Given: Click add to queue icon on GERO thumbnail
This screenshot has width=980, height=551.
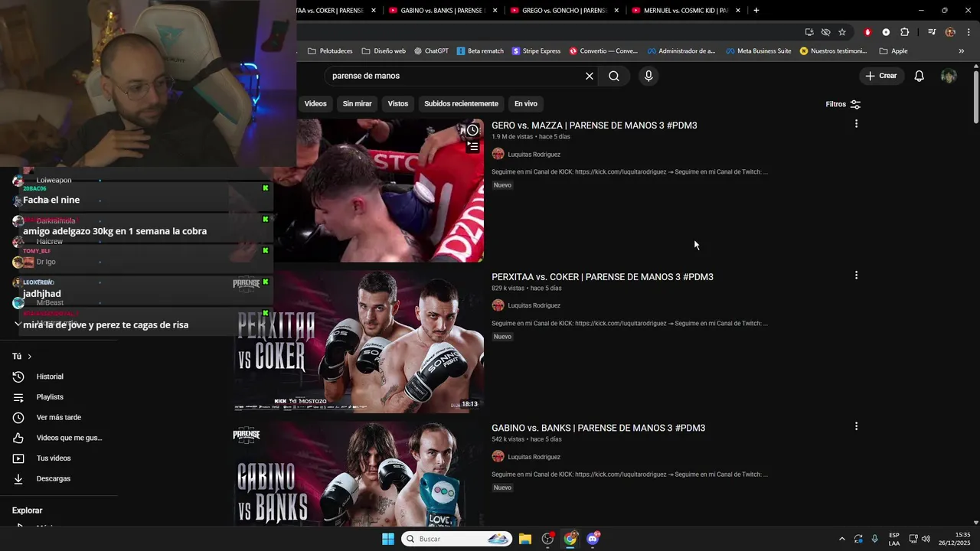Looking at the screenshot, I should 472,146.
